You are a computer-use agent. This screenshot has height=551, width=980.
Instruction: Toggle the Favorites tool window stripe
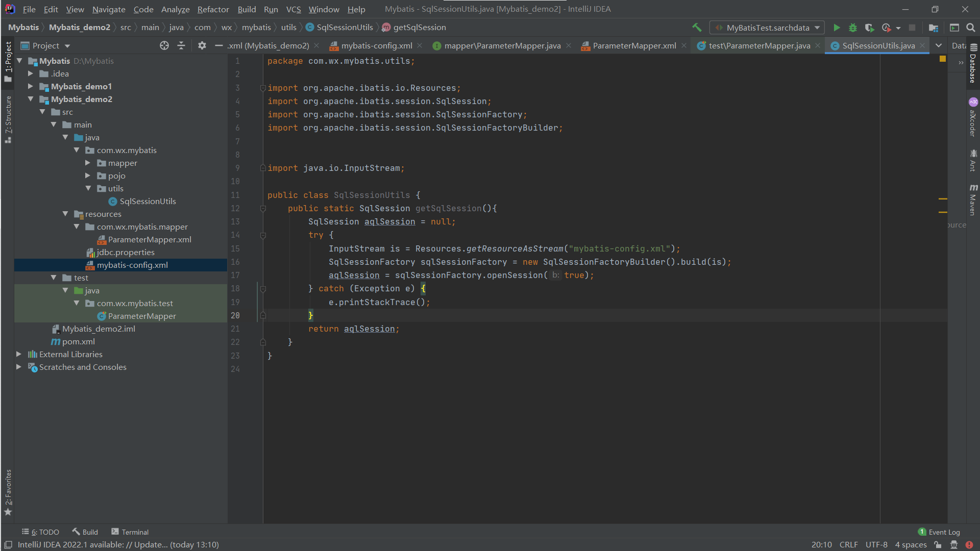(8, 491)
